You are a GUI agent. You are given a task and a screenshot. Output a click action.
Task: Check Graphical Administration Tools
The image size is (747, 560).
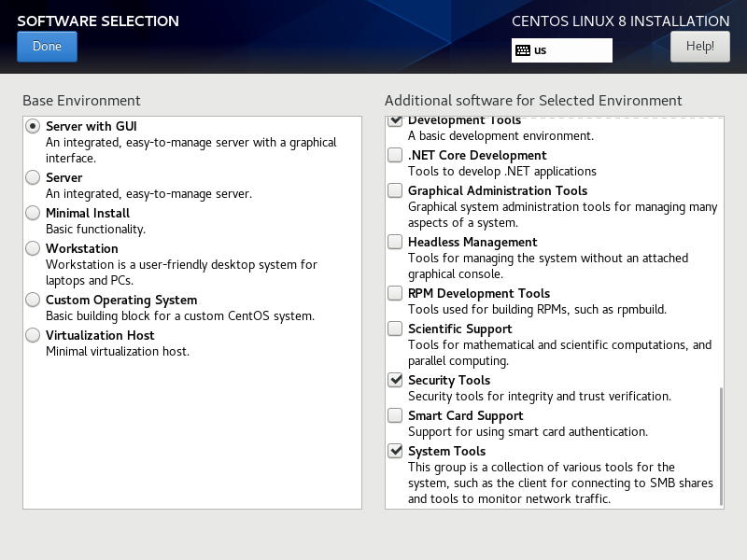[x=395, y=190]
